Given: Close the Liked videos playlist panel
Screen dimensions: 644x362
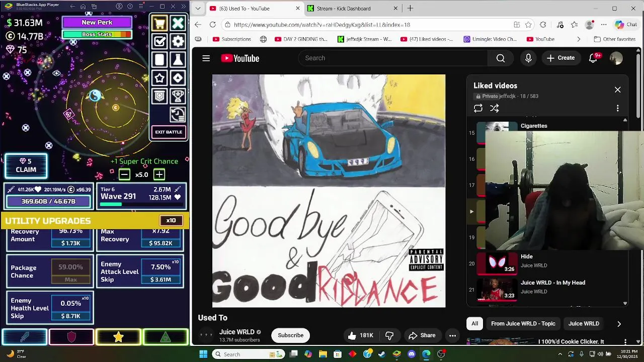Looking at the screenshot, I should click(618, 90).
